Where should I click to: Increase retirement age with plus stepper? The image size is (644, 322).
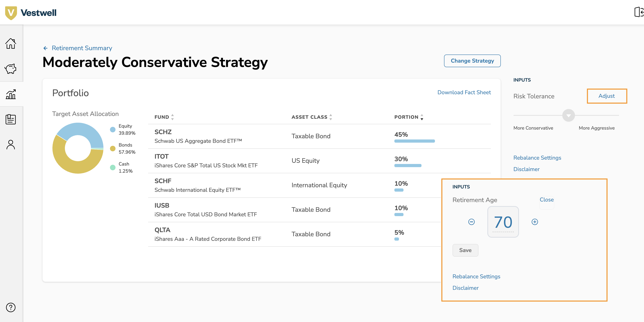[x=535, y=222]
